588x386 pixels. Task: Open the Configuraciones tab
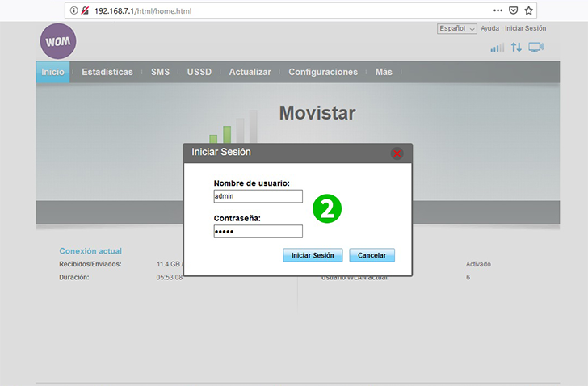pos(323,72)
